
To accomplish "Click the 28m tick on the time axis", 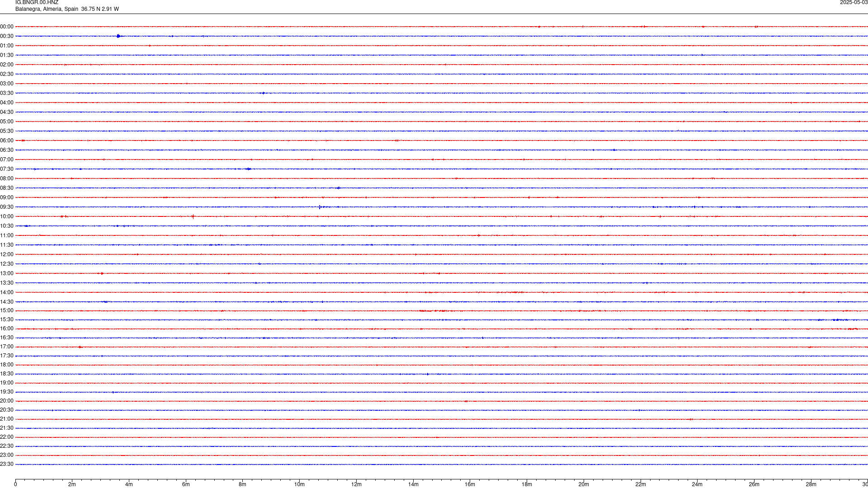I will tap(811, 484).
